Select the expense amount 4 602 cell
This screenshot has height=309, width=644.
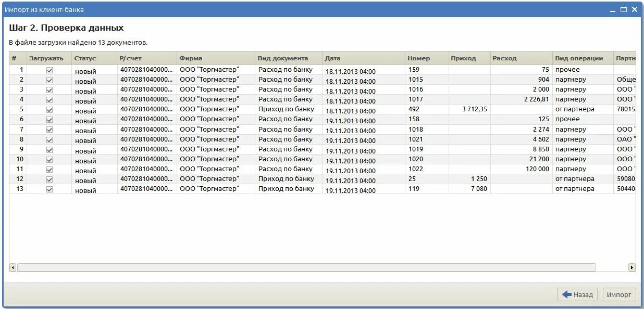pyautogui.click(x=522, y=139)
